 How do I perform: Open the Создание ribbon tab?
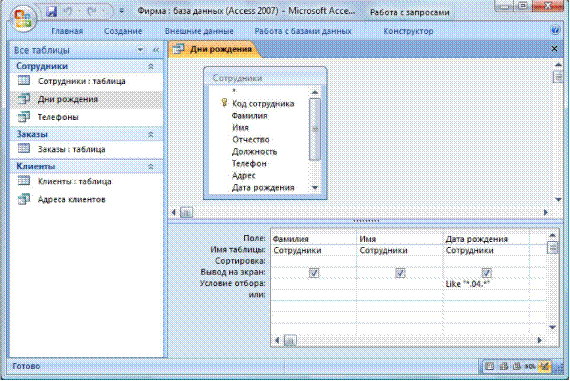[123, 31]
